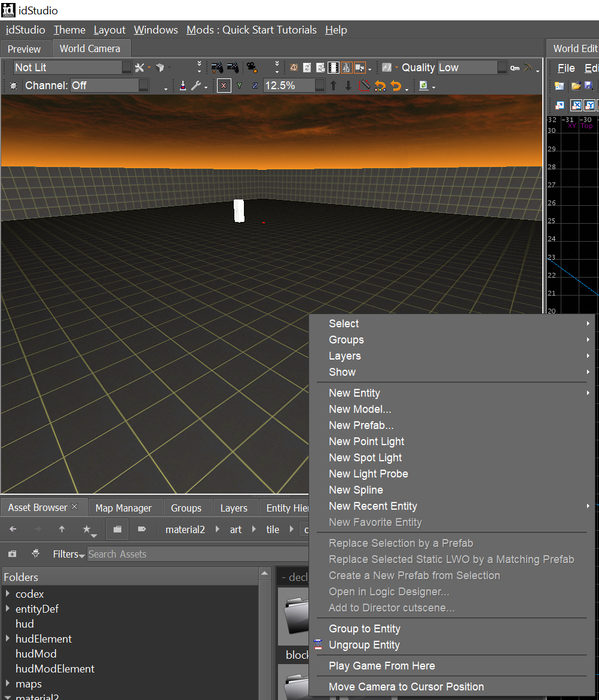The width and height of the screenshot is (599, 700).
Task: Click the move down arrow icon
Action: pos(349,86)
